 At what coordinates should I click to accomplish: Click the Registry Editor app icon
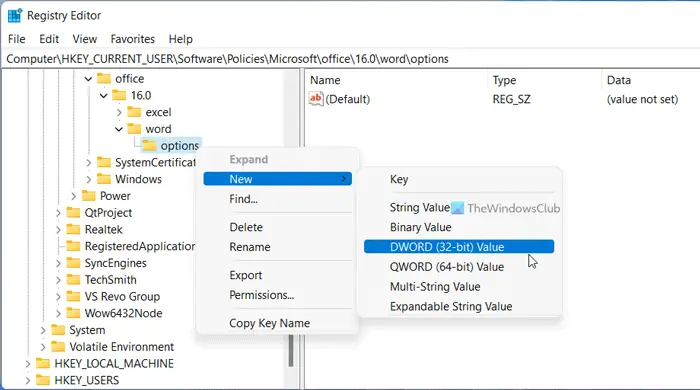[x=15, y=15]
